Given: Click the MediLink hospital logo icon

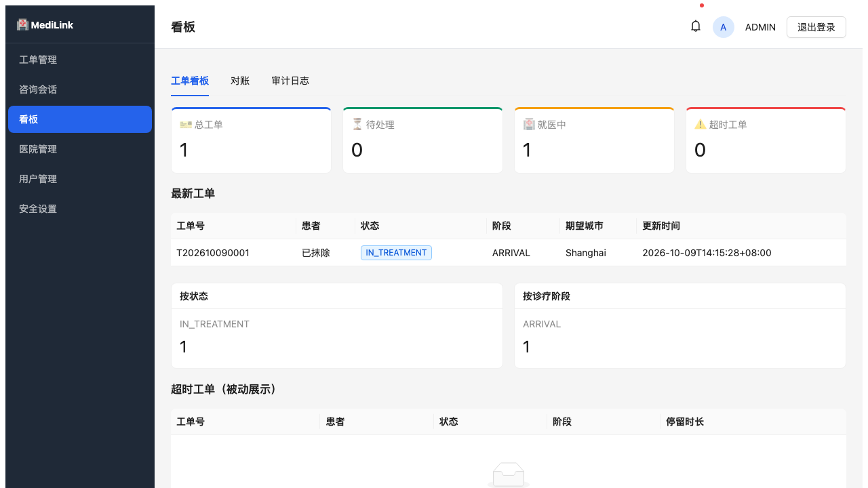Looking at the screenshot, I should click(x=22, y=24).
